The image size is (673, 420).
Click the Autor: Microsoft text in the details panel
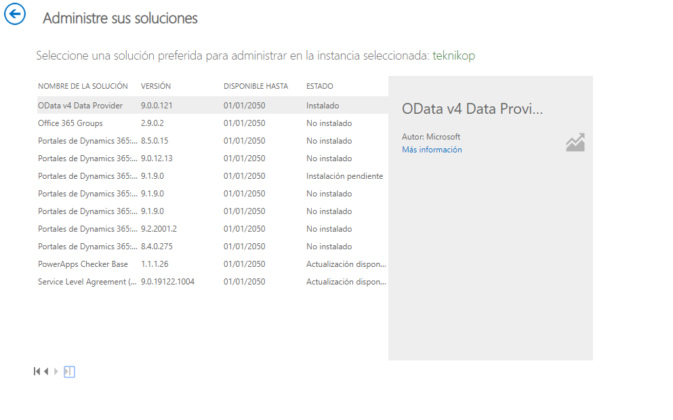pyautogui.click(x=431, y=137)
